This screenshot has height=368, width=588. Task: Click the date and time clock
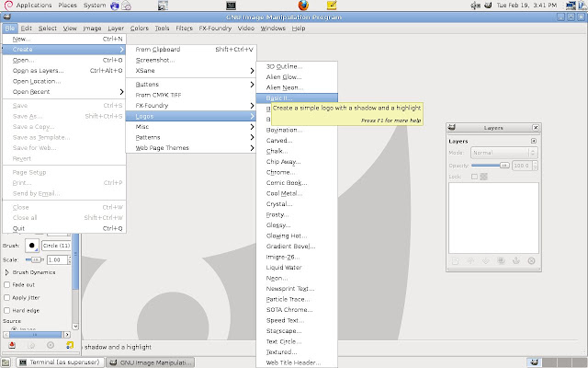[526, 6]
